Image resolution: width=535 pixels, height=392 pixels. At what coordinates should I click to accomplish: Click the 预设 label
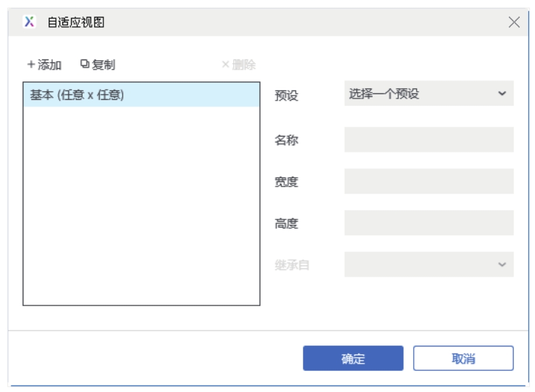pyautogui.click(x=286, y=96)
